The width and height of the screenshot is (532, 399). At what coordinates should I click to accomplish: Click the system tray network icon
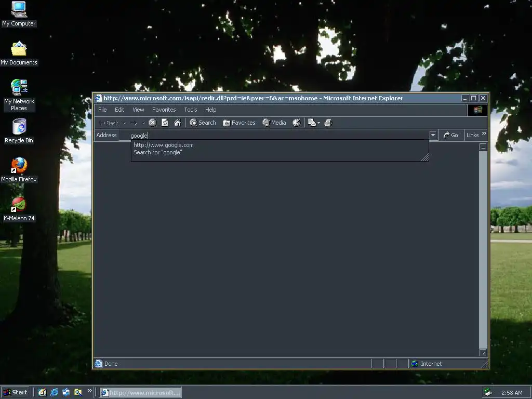(x=488, y=392)
